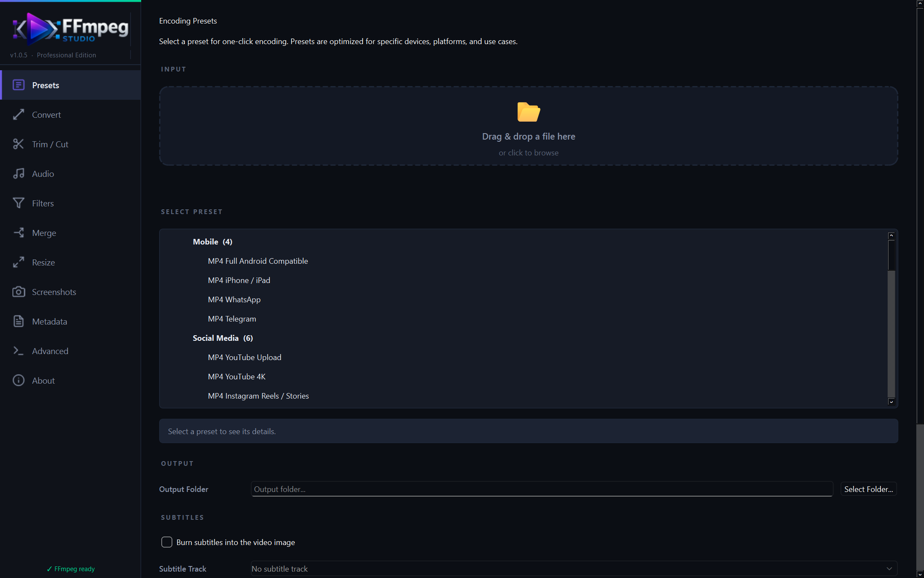This screenshot has height=578, width=924.
Task: Click 'or click to browse' link
Action: click(529, 153)
